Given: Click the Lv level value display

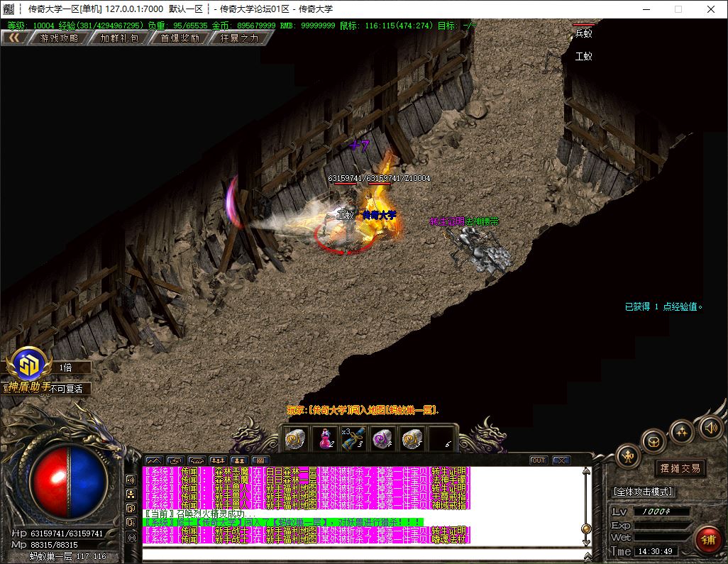Looking at the screenshot, I should click(661, 512).
